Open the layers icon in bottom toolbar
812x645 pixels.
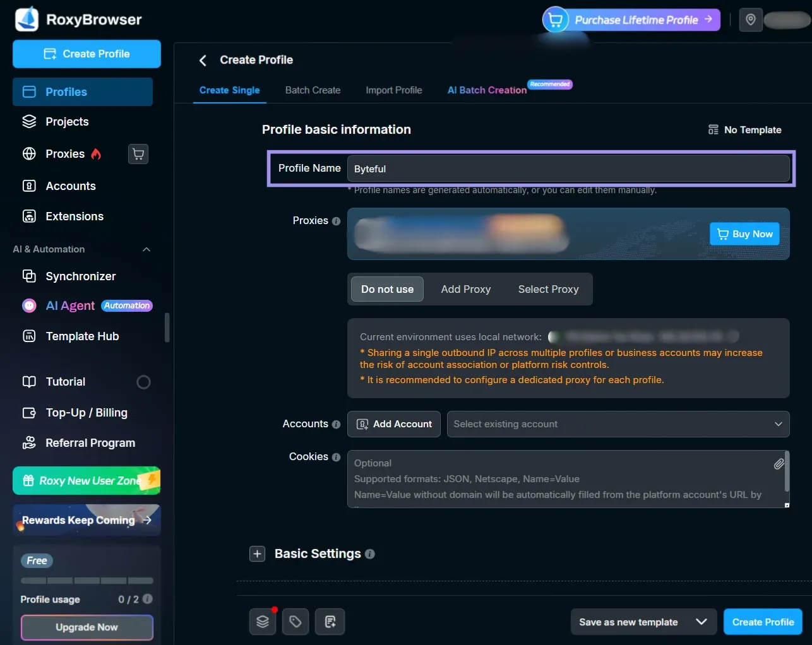[263, 622]
